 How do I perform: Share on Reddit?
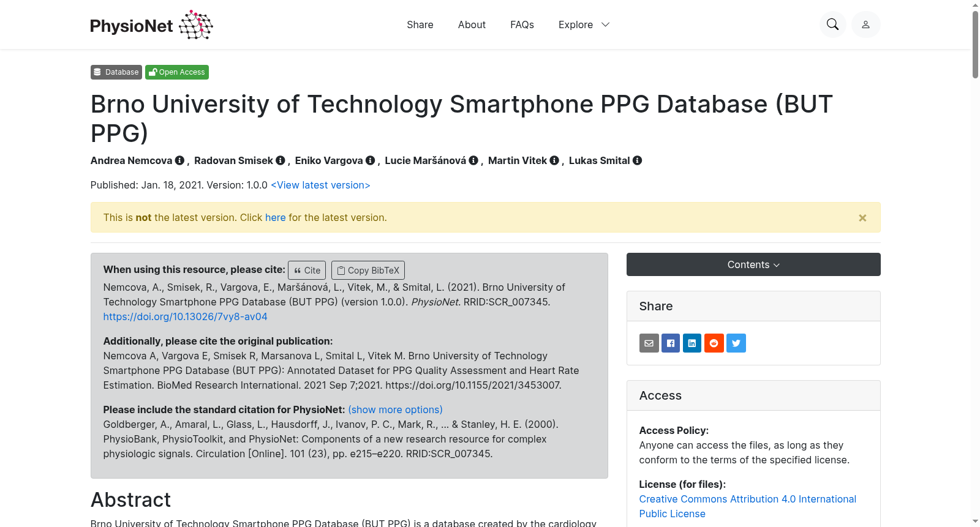tap(714, 343)
